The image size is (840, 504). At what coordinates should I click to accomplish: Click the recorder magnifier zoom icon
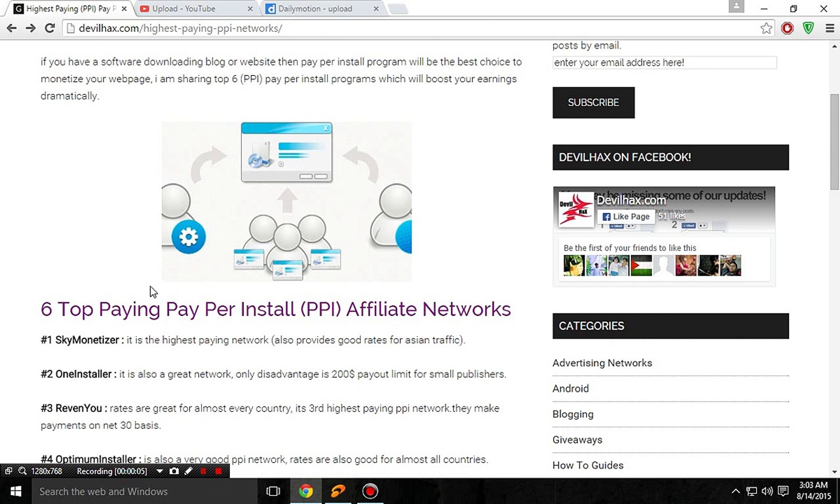(x=22, y=471)
